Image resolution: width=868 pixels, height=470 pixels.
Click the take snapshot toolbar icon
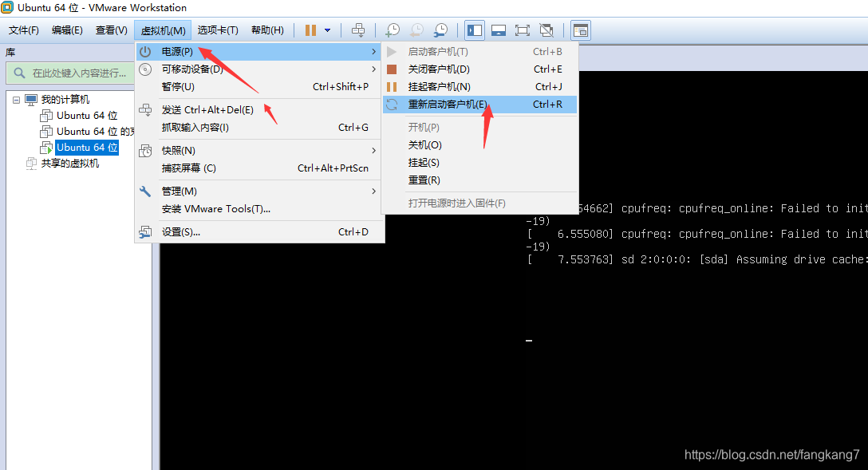(393, 30)
